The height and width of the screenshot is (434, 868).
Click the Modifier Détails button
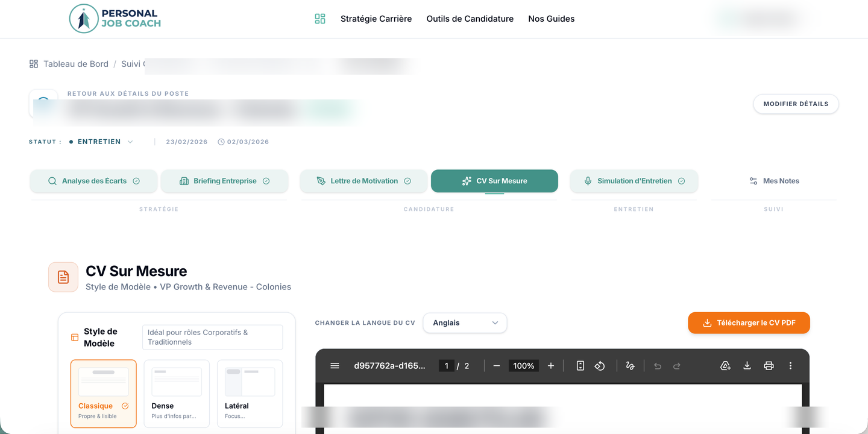[796, 104]
